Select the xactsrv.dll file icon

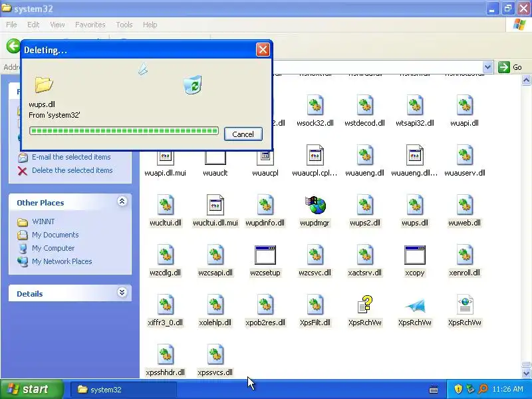[x=364, y=255]
